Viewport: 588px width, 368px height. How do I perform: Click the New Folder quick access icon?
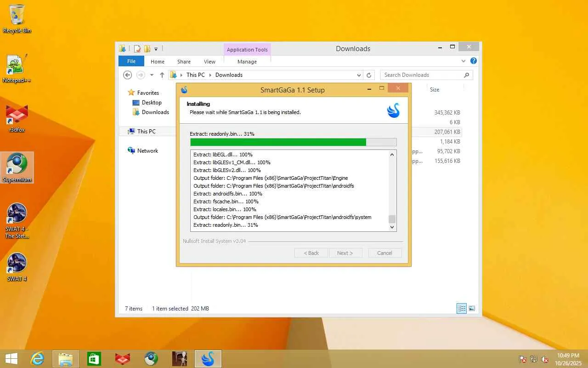pos(147,49)
